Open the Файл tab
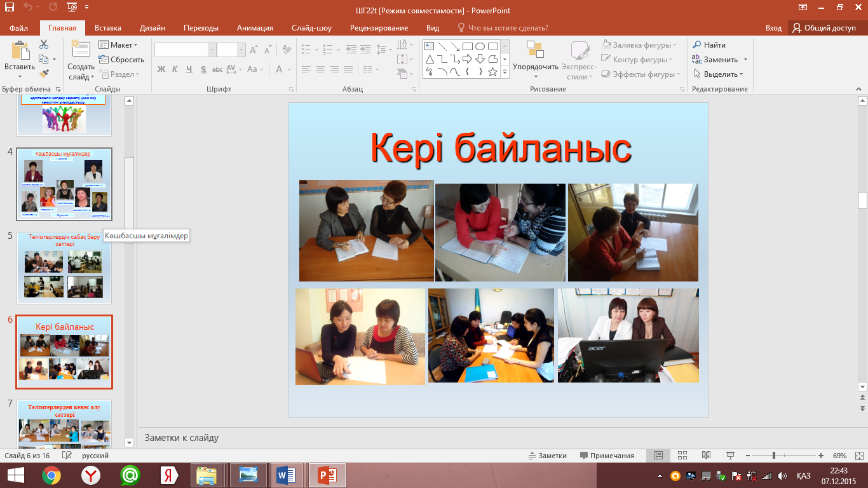This screenshot has width=868, height=488. (18, 28)
